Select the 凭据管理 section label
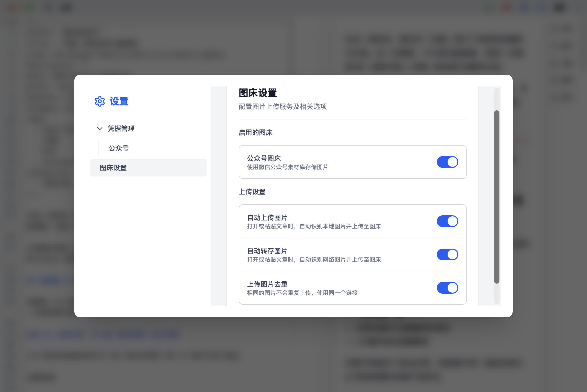 click(x=121, y=128)
